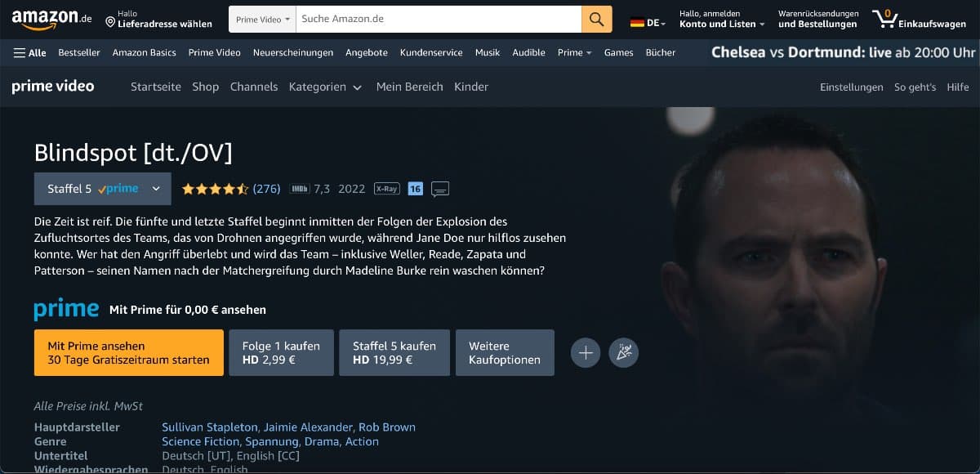This screenshot has height=474, width=980.
Task: Open the Mein Bereich tab
Action: click(x=409, y=87)
